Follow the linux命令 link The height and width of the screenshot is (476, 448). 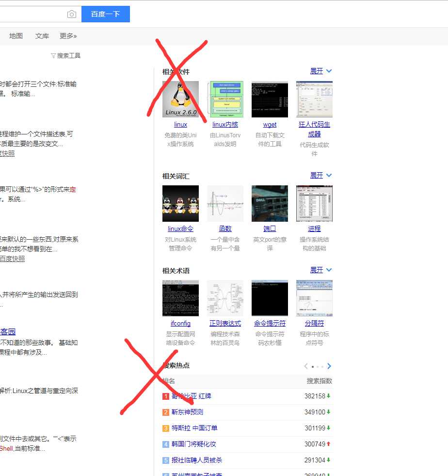(180, 229)
